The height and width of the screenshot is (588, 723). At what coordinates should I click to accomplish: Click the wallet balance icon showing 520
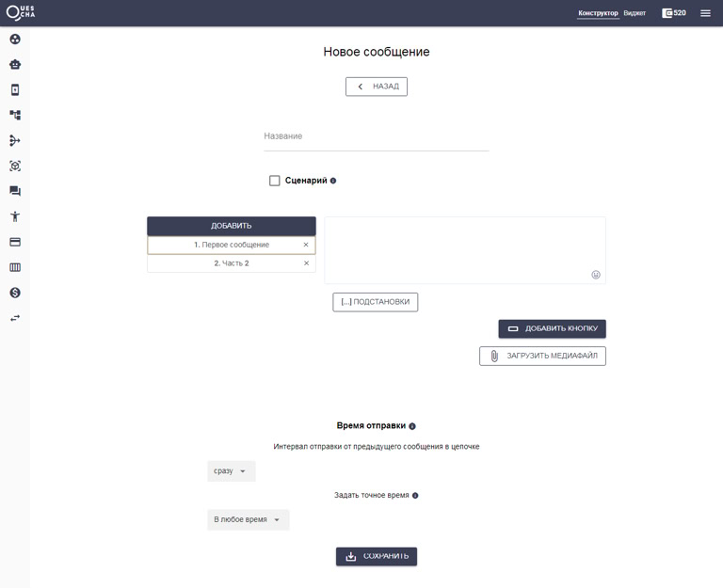coord(667,13)
